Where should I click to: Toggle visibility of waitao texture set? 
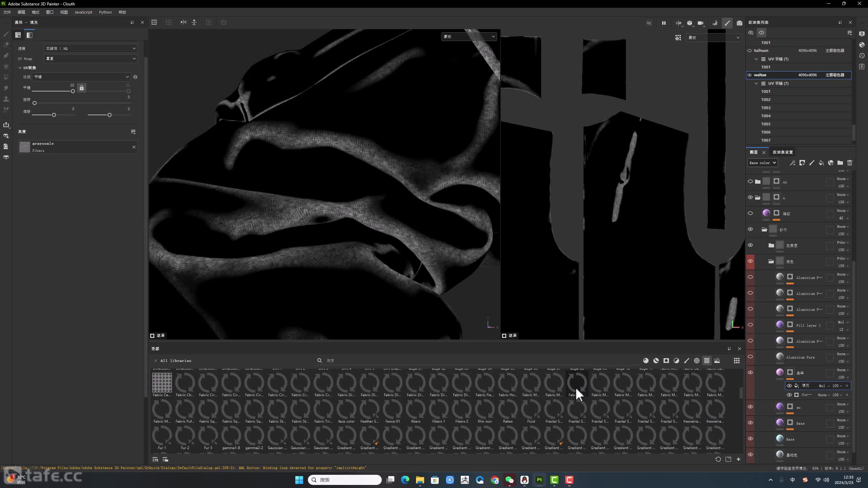pyautogui.click(x=750, y=75)
